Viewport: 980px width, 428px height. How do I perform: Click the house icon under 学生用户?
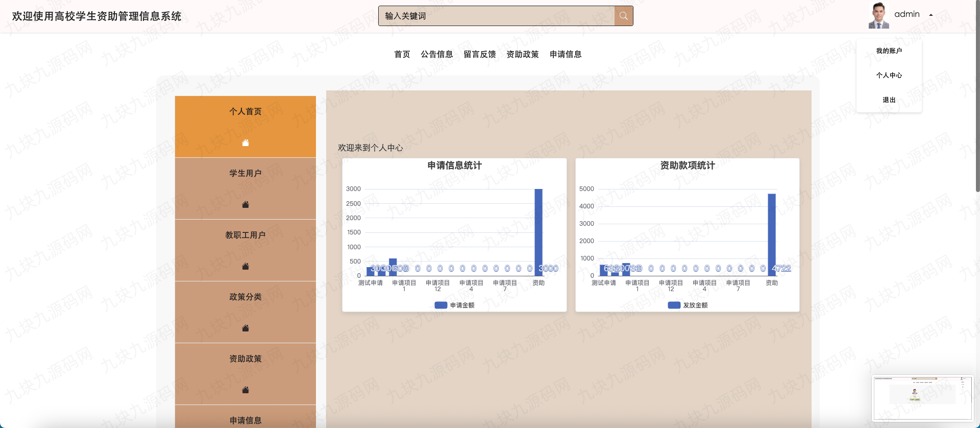coord(246,204)
